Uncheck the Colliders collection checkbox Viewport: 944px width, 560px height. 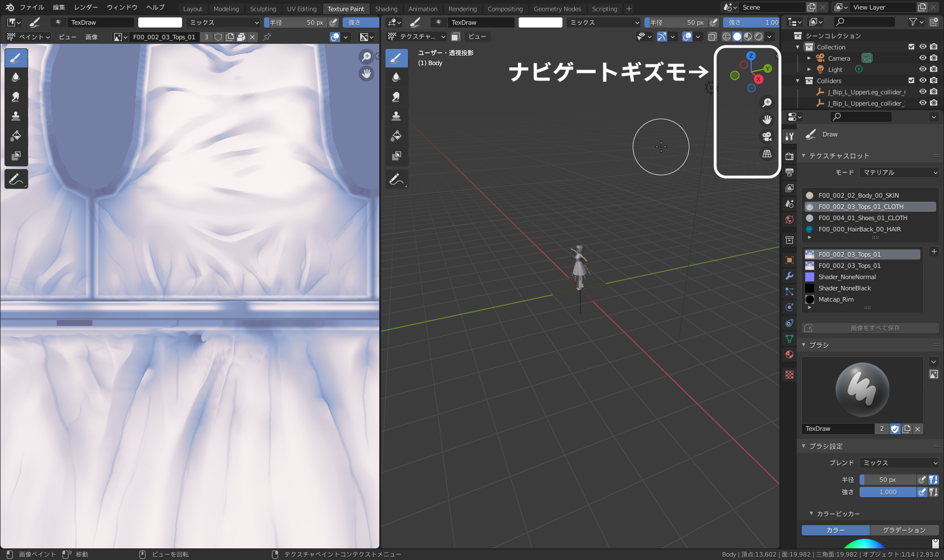(x=911, y=81)
